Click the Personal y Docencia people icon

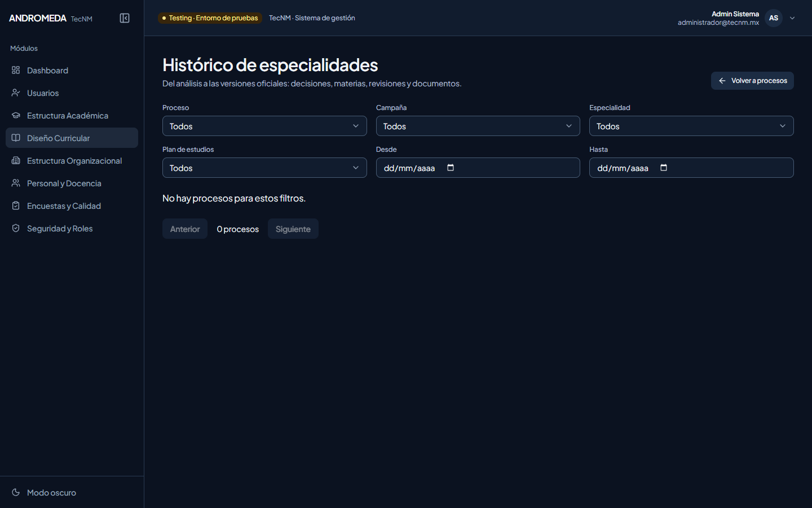coord(16,183)
